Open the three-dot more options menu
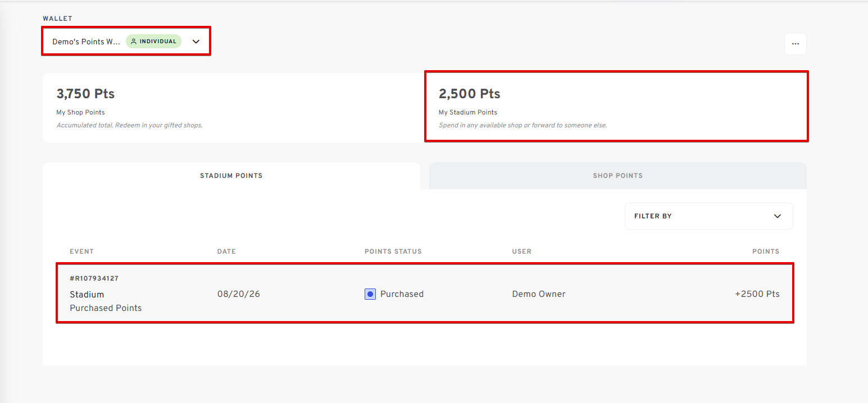The height and width of the screenshot is (403, 868). tap(795, 44)
